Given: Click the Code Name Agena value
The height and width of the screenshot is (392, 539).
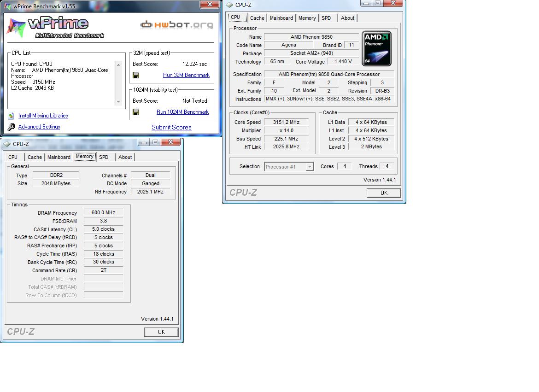Looking at the screenshot, I should click(x=288, y=45).
